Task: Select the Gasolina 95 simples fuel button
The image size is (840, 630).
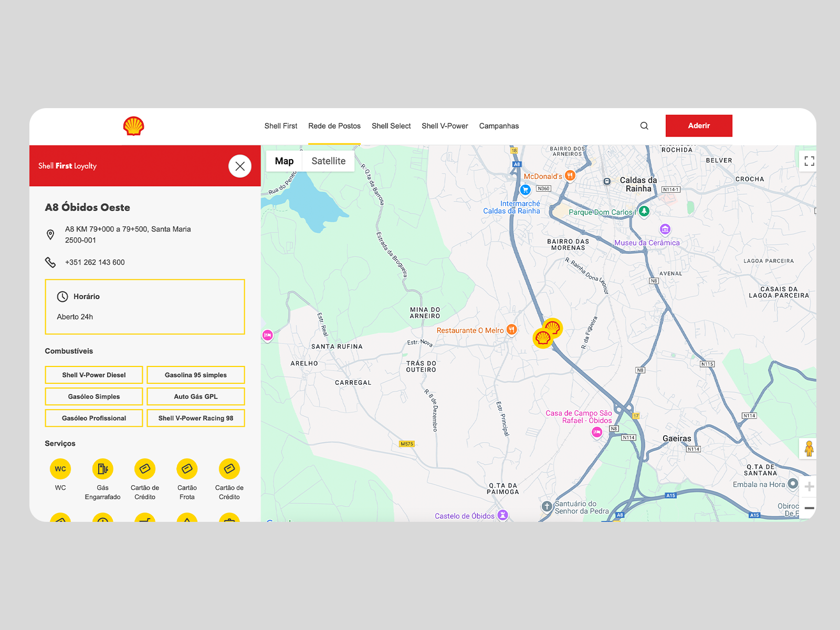Action: [x=196, y=375]
